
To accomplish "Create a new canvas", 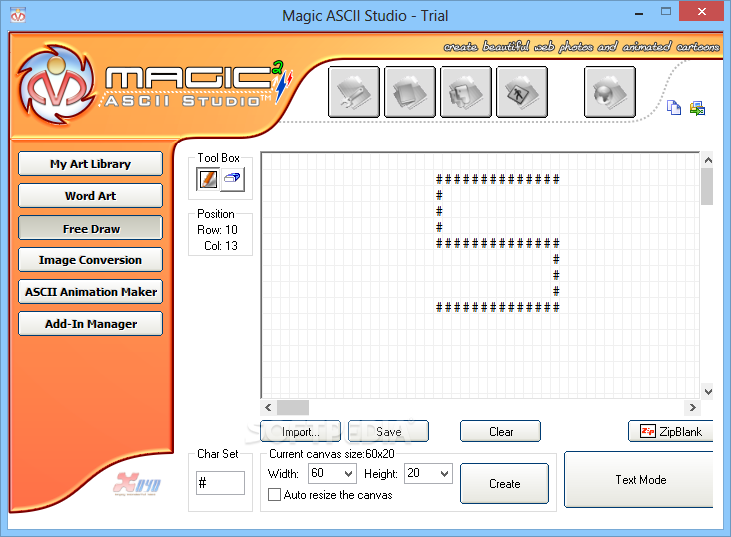I will point(504,483).
